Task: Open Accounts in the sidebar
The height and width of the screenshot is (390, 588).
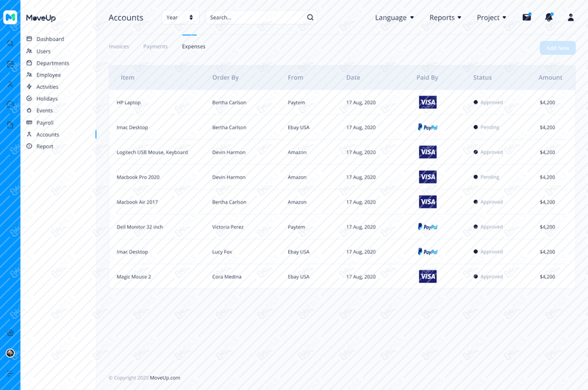Action: 48,134
